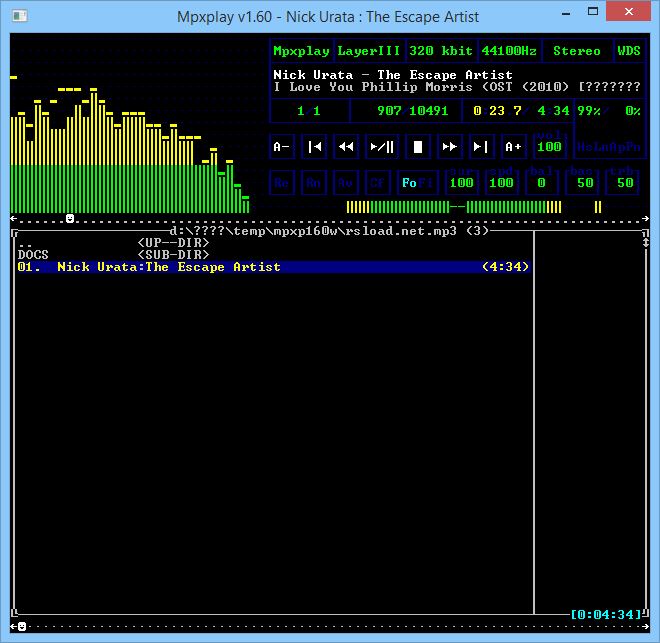Image resolution: width=660 pixels, height=643 pixels.
Task: Click the vol 100 volume box
Action: pos(549,145)
